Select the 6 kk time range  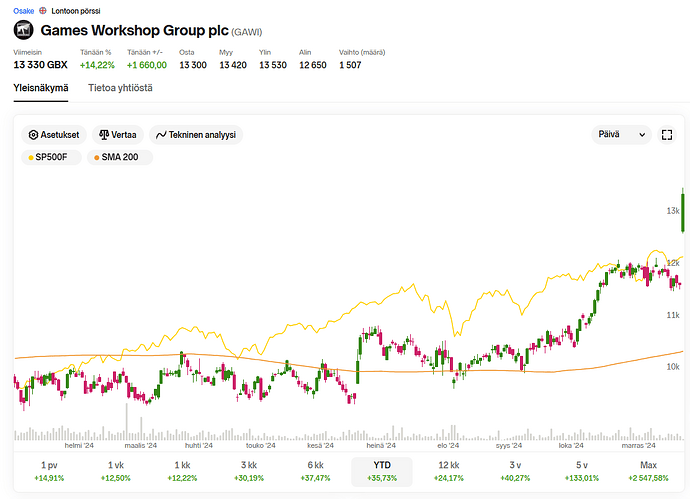[x=316, y=471]
